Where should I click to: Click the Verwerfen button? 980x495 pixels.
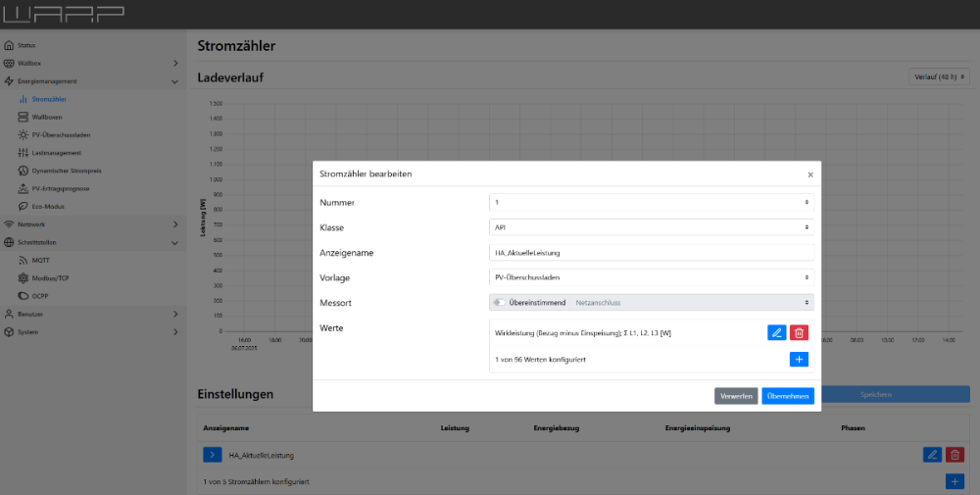pos(736,396)
